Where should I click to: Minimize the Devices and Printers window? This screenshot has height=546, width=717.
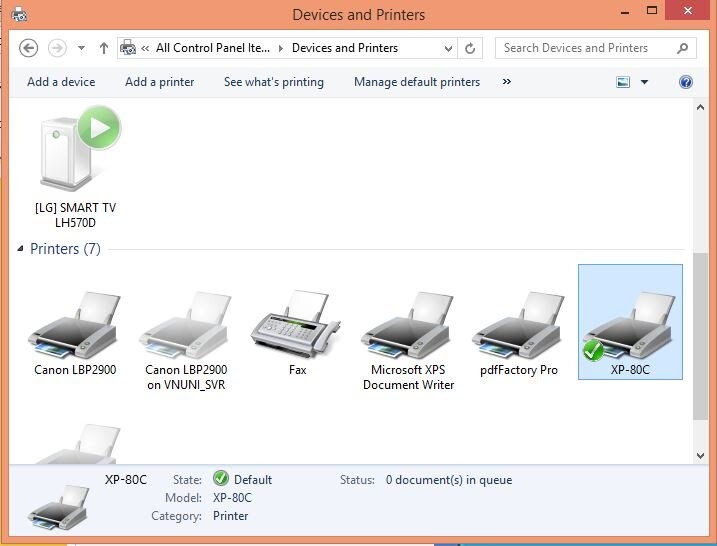625,12
